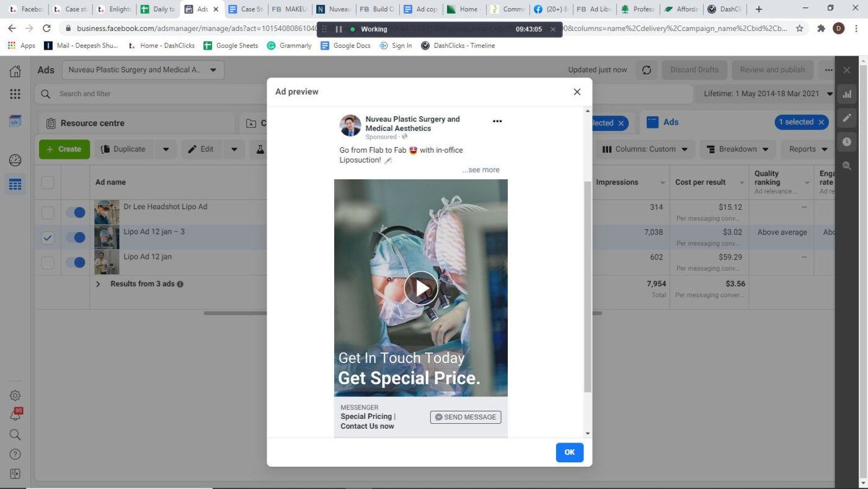
Task: Close the Ad preview dialog with the X
Action: click(577, 92)
